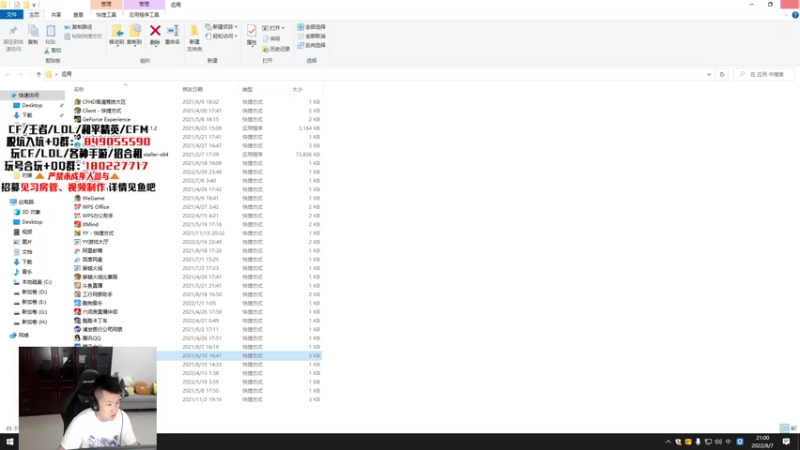Click Select none (全部取消) in ribbon
The image size is (800, 450).
click(x=311, y=36)
